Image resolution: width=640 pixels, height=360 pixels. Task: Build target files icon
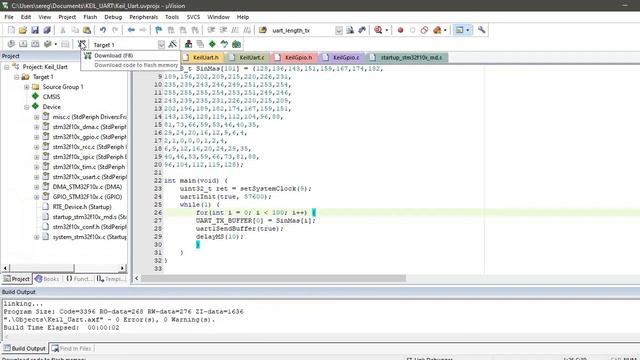click(23, 44)
